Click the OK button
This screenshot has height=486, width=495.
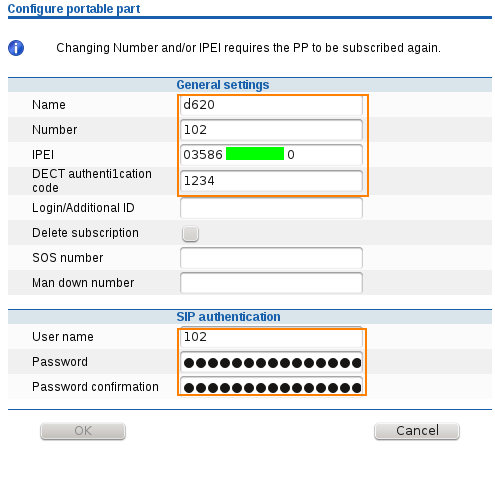click(83, 431)
